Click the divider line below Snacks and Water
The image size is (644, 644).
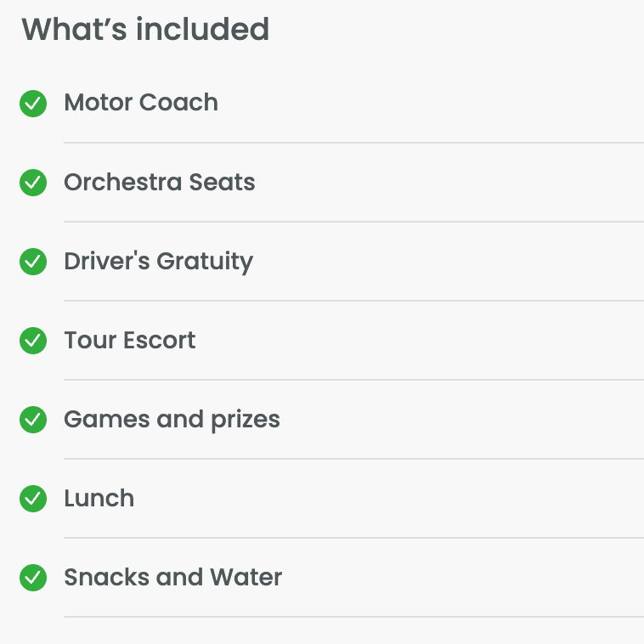353,617
